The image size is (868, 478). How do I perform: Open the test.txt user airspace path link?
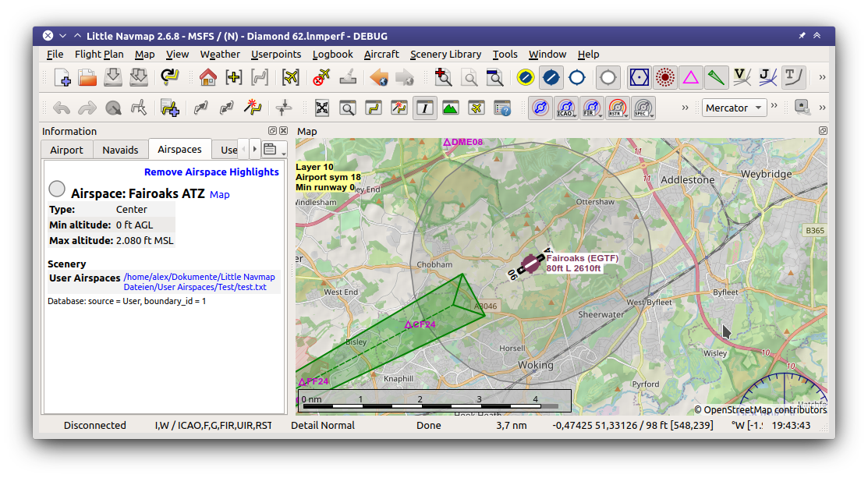click(x=200, y=282)
